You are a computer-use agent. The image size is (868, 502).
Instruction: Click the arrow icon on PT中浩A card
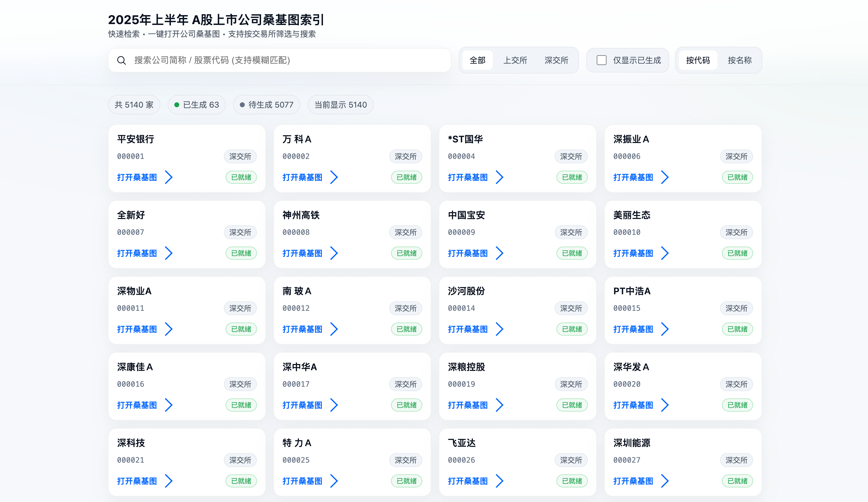pyautogui.click(x=665, y=329)
